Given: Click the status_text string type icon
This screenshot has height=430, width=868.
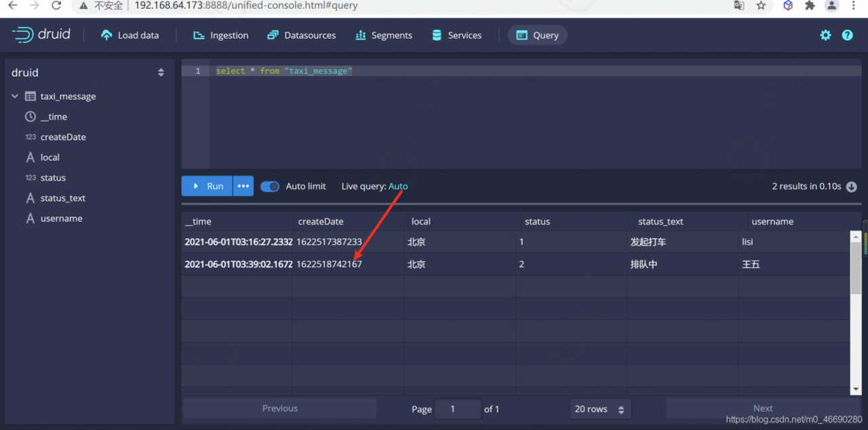Looking at the screenshot, I should tap(31, 198).
